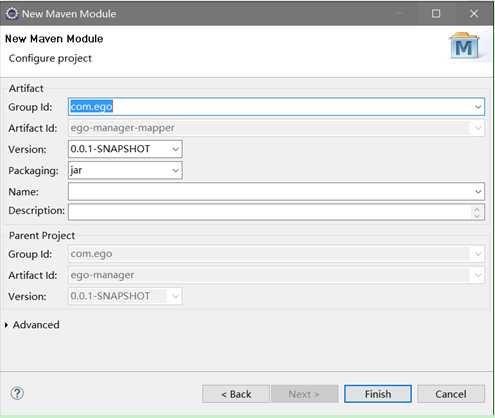The height and width of the screenshot is (418, 495).
Task: Open the Name field dropdown arrow
Action: tap(478, 192)
